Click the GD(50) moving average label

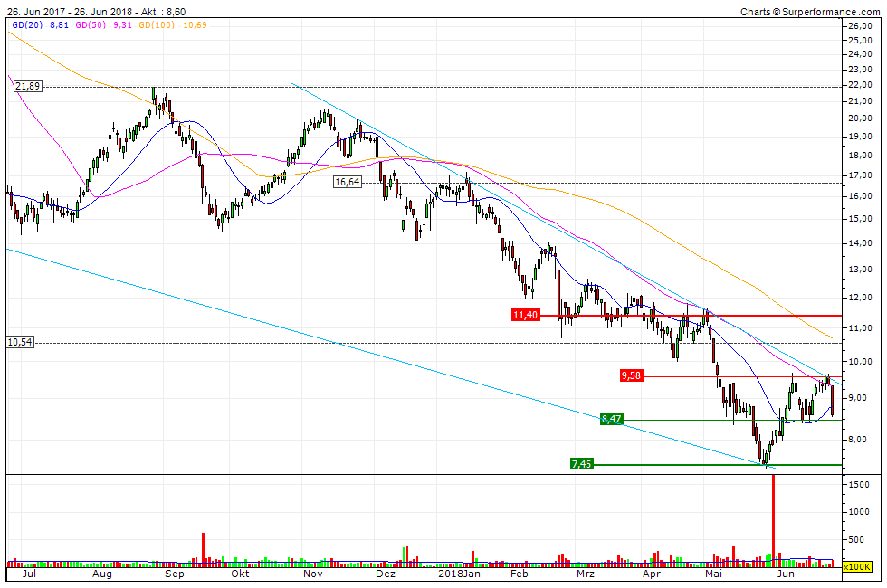coord(91,25)
